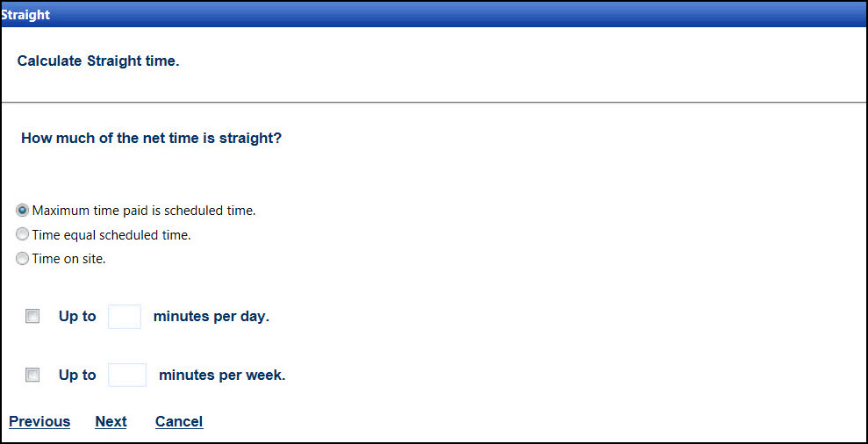
Task: Click the "Straight" title bar
Action: [26, 15]
